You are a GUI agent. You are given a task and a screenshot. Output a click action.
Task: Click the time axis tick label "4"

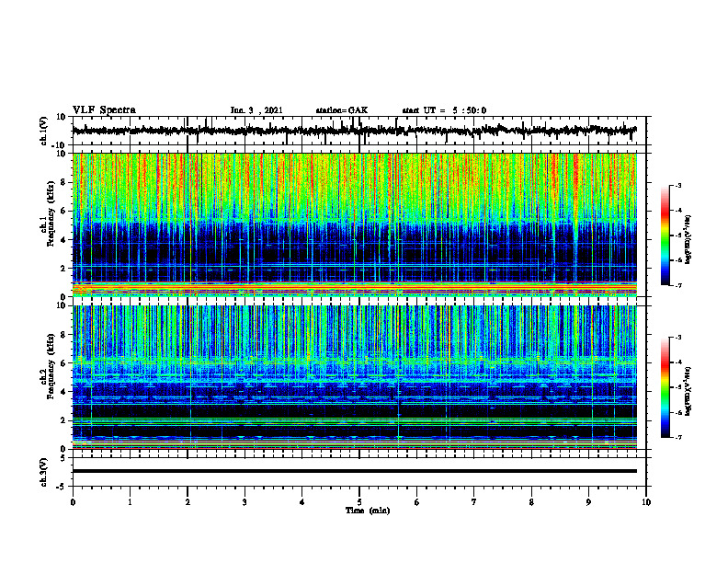(302, 502)
